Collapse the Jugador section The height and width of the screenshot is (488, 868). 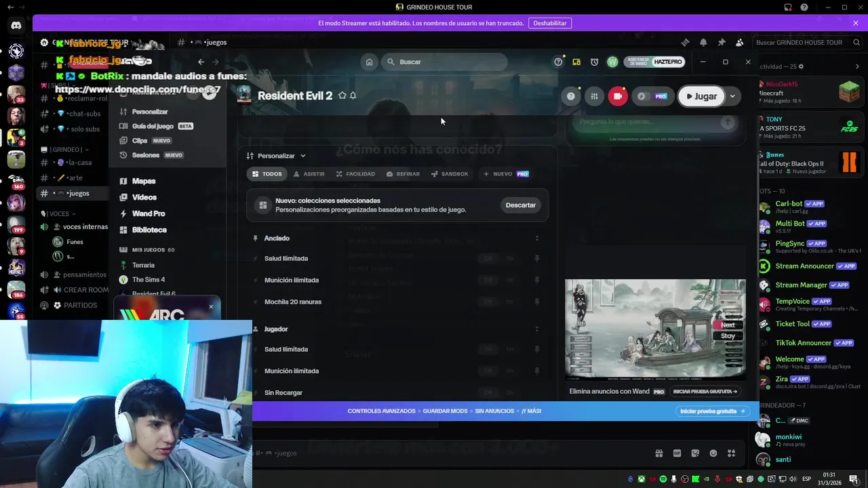pyautogui.click(x=536, y=329)
